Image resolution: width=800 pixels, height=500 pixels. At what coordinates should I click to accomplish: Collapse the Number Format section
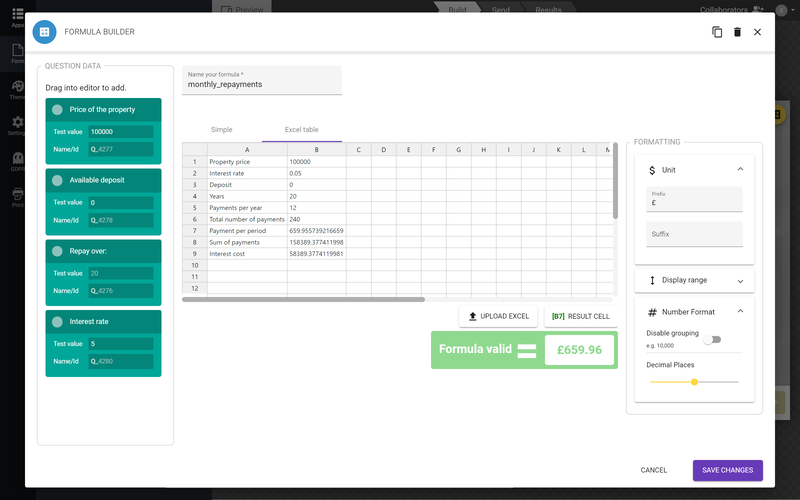tap(740, 311)
